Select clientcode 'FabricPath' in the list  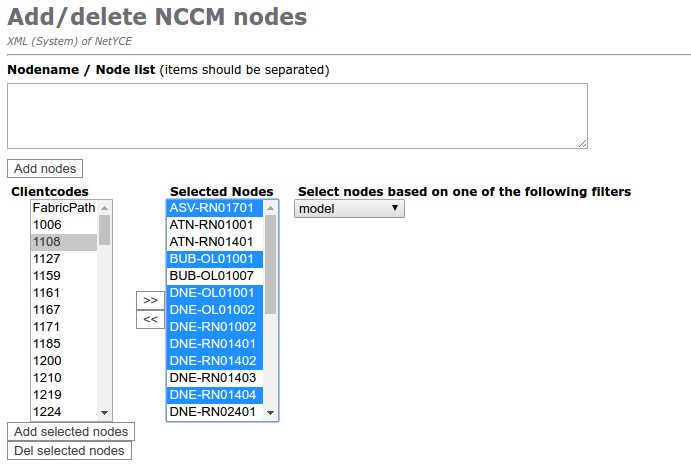click(x=63, y=208)
